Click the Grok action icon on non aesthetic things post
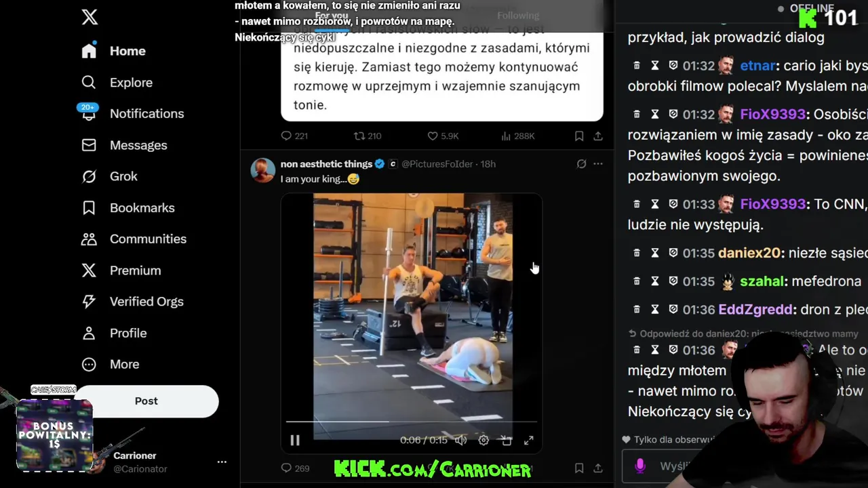 581,164
